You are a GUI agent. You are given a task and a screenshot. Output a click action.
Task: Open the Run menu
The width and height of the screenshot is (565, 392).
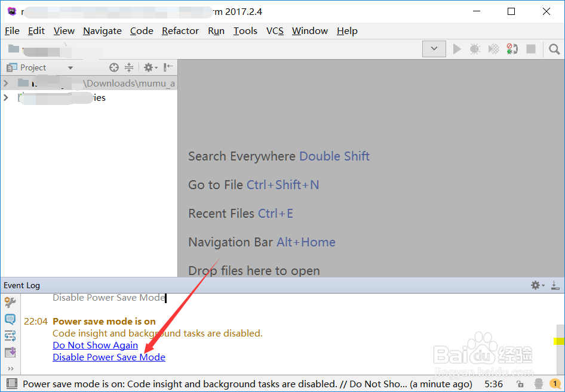216,31
